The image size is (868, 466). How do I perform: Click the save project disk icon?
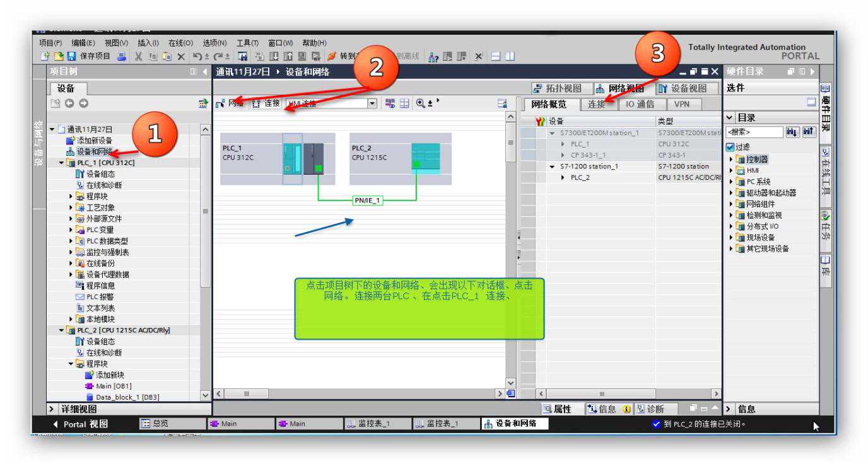click(x=72, y=56)
